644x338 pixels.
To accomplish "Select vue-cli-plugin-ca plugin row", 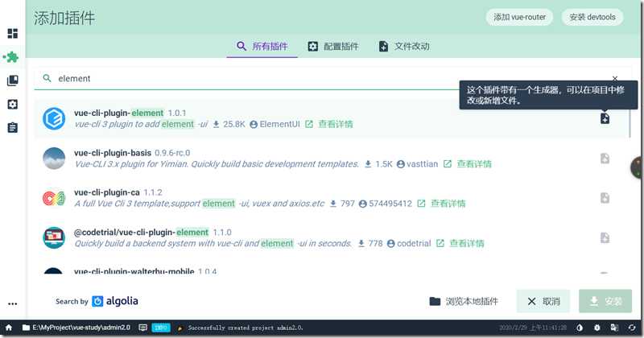I will coord(332,198).
